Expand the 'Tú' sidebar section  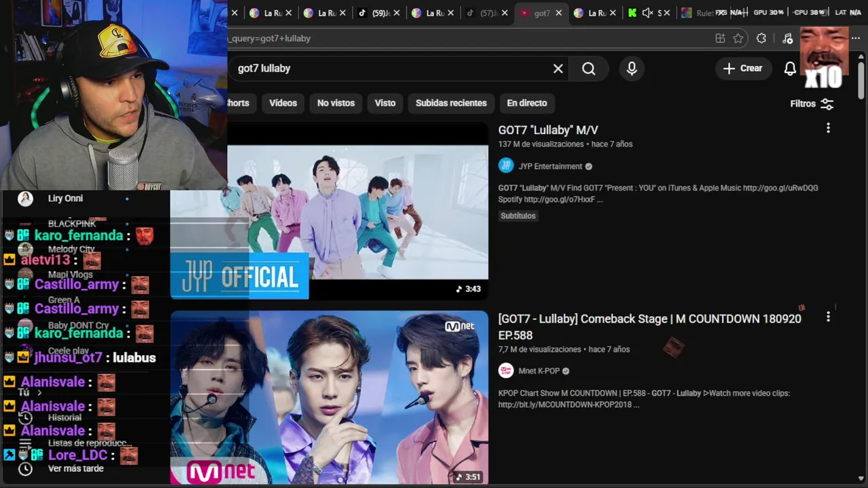coord(29,392)
